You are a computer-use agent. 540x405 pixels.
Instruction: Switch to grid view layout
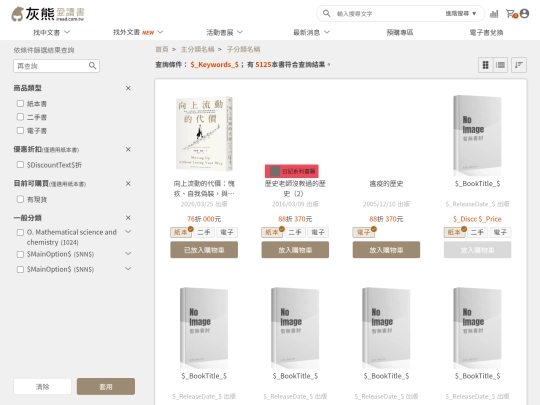(x=486, y=65)
